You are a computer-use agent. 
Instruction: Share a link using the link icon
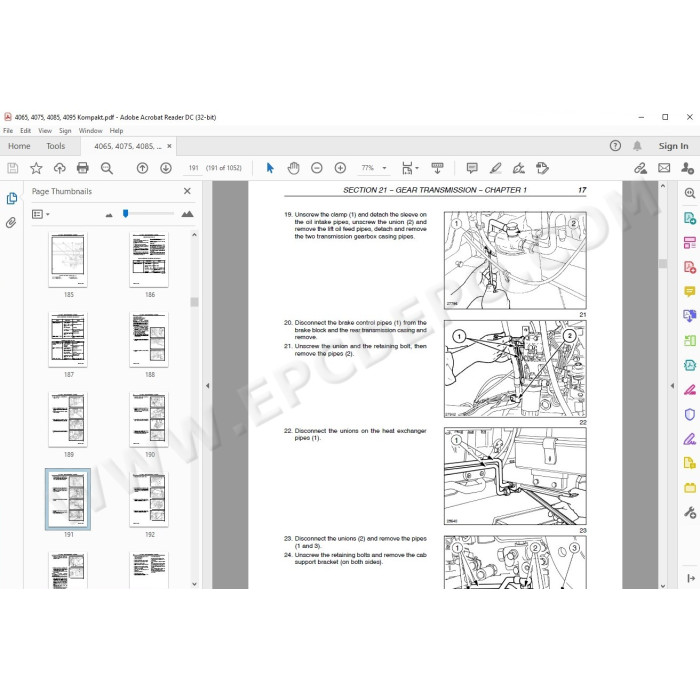point(641,168)
